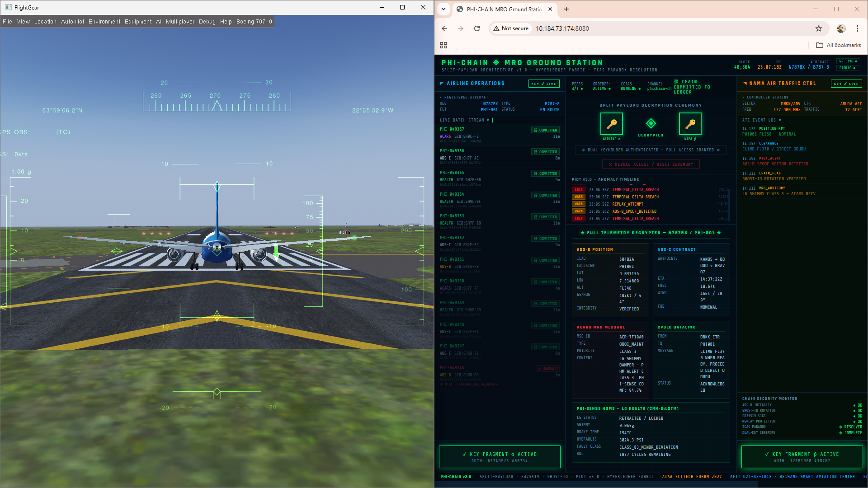Open the Help menu in FlightGear
Viewport: 868px width, 488px height.
(x=226, y=22)
